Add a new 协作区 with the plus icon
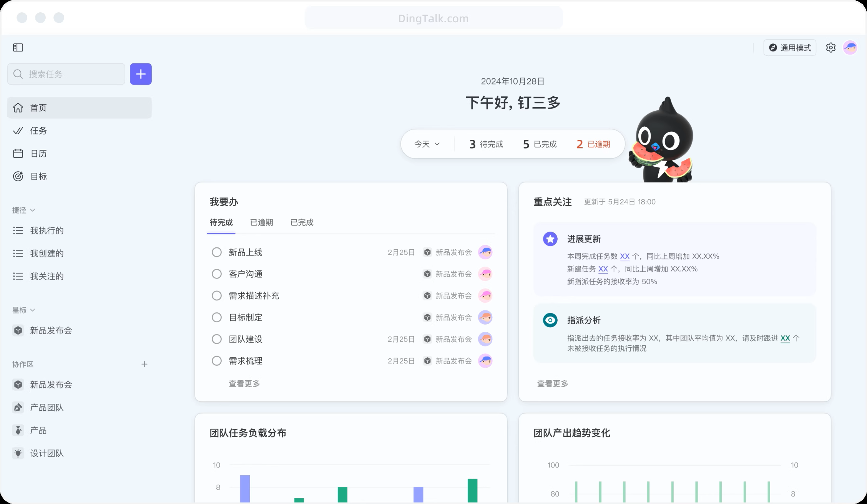867x504 pixels. [x=144, y=364]
